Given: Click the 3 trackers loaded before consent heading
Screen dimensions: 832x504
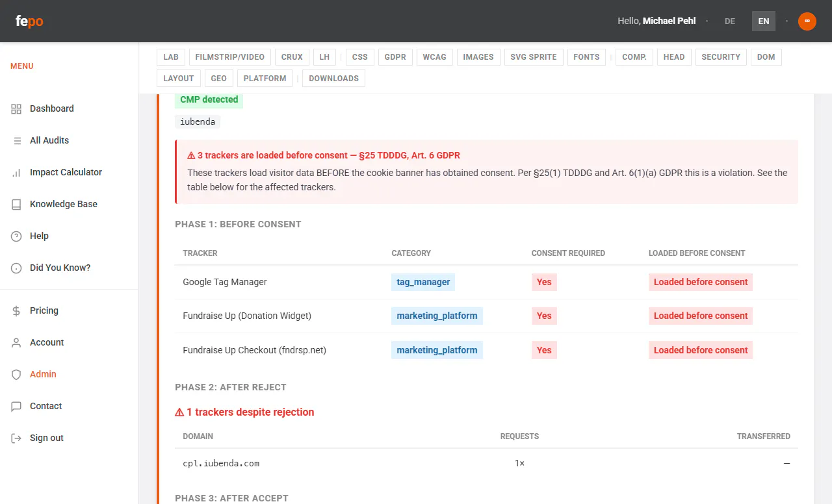Looking at the screenshot, I should coord(324,156).
